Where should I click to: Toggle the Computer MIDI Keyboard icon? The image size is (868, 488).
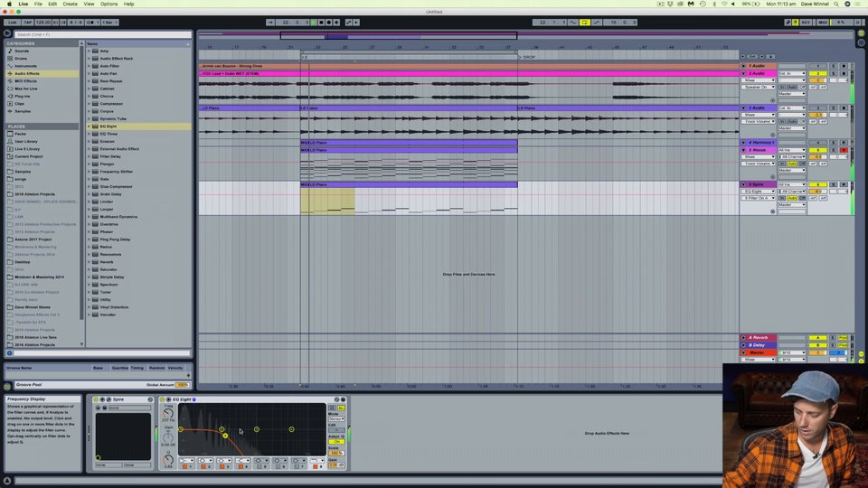tap(796, 22)
